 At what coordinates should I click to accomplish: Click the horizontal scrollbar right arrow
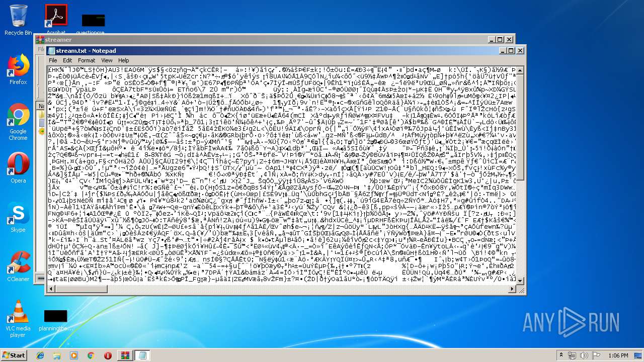pyautogui.click(x=512, y=289)
